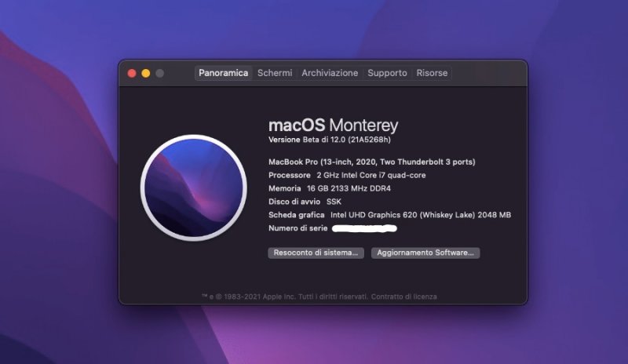Click the macOS Monterey logo image
The width and height of the screenshot is (628, 364).
pyautogui.click(x=193, y=187)
